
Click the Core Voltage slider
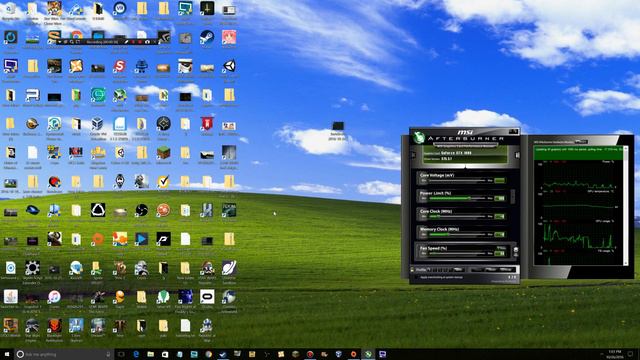[x=456, y=180]
